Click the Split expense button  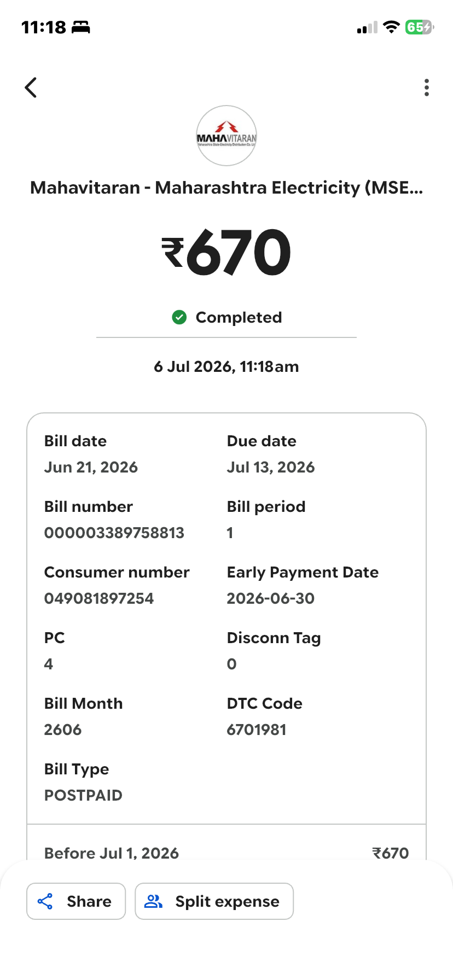click(214, 901)
